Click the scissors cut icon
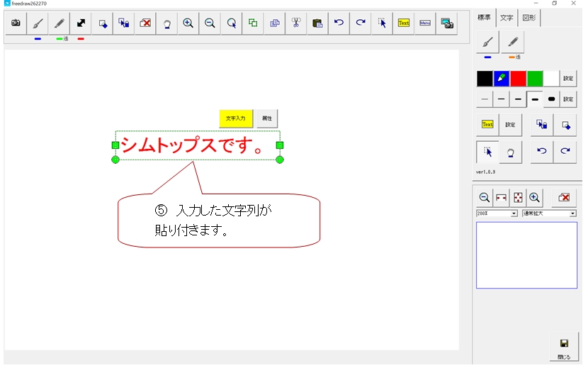 pos(296,23)
